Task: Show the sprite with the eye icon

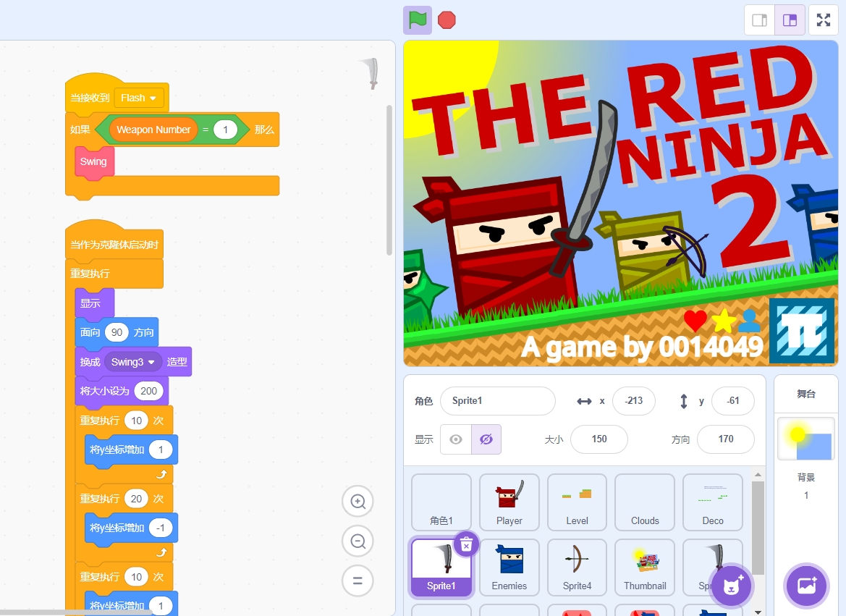Action: click(456, 439)
